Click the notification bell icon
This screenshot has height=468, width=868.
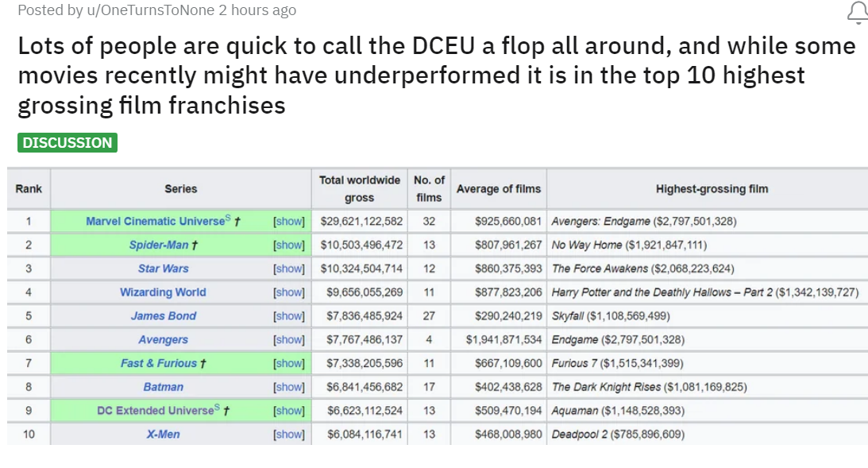(856, 13)
